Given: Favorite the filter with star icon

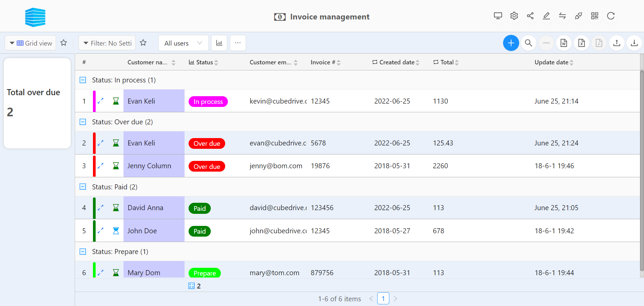Looking at the screenshot, I should pyautogui.click(x=143, y=43).
